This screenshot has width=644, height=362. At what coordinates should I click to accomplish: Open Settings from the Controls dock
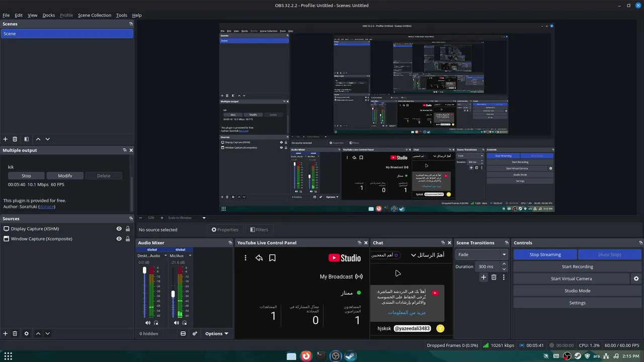pos(577,303)
